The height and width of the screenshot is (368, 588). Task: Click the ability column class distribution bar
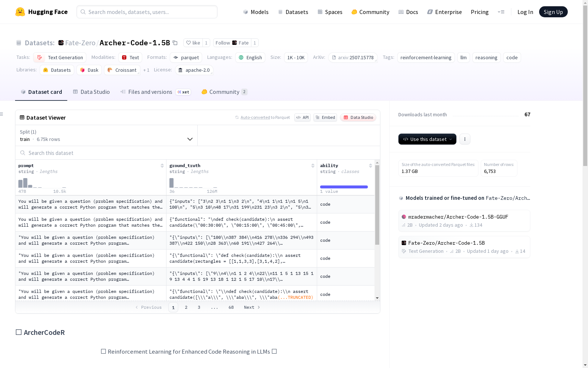tap(344, 187)
